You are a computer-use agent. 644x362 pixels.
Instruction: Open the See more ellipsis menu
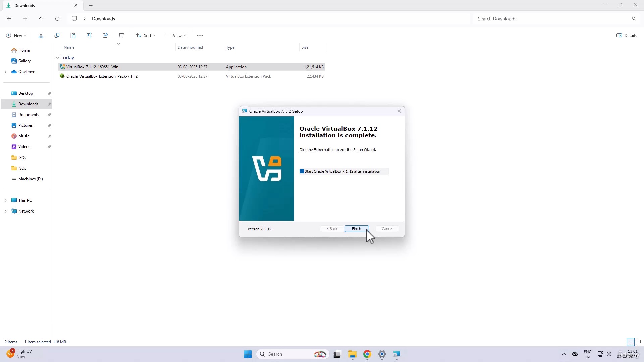200,35
